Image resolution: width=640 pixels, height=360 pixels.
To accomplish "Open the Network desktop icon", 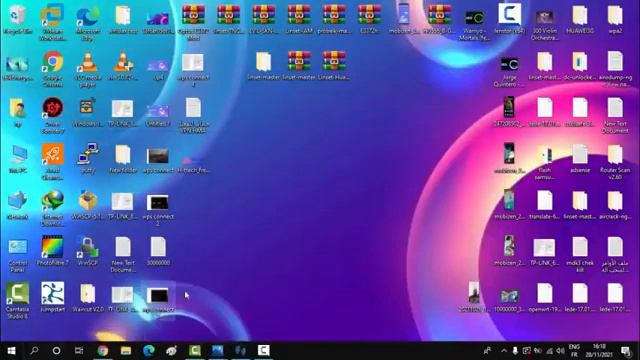I will (x=18, y=205).
